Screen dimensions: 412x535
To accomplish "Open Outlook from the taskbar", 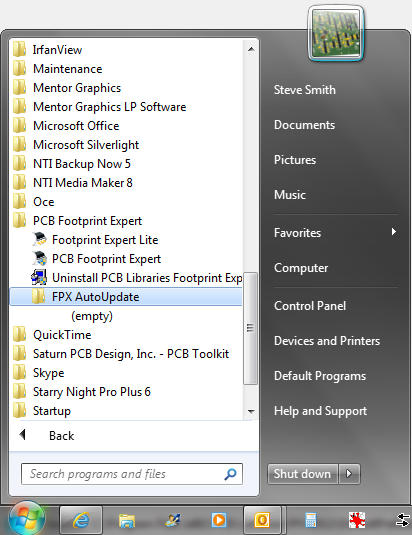I will click(262, 520).
